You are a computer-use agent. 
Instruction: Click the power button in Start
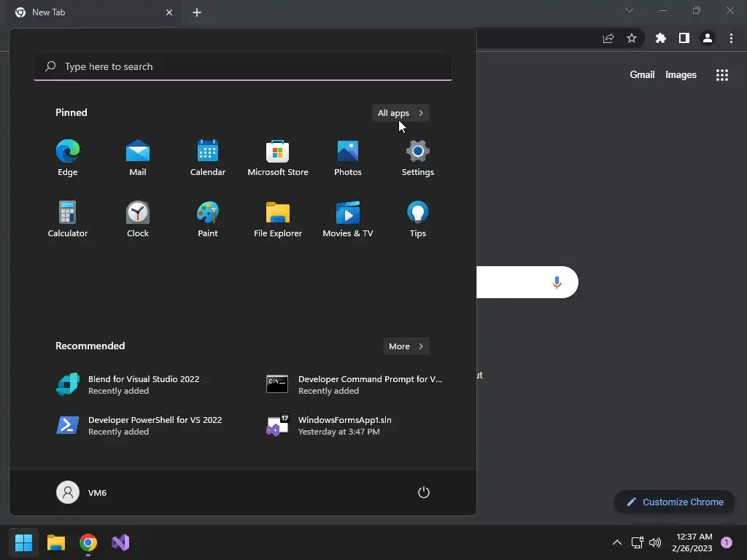click(x=424, y=492)
